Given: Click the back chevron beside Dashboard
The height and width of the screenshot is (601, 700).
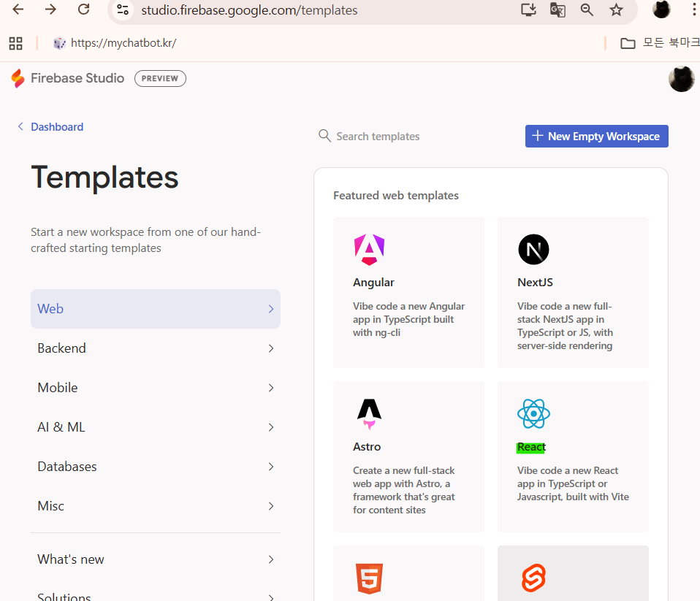Looking at the screenshot, I should [x=20, y=127].
